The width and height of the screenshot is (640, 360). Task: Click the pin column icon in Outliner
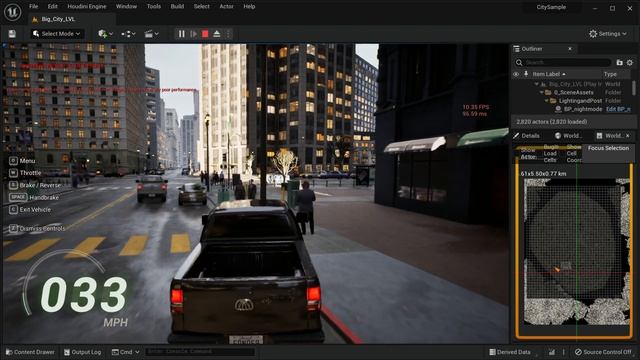526,74
